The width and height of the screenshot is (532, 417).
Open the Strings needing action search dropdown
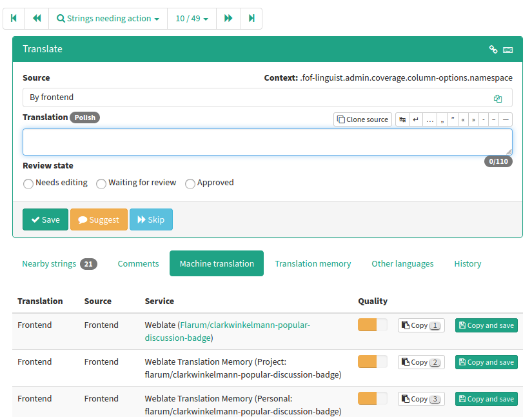click(x=108, y=18)
